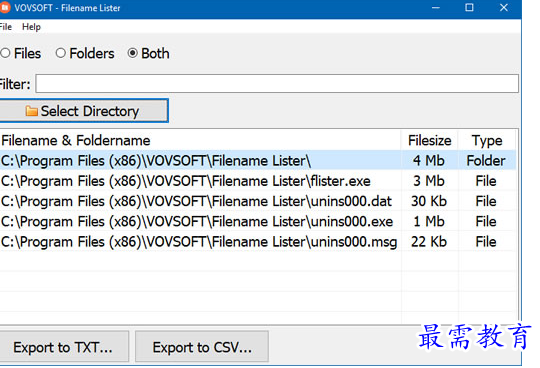
Task: Select the unins000.exe row
Action: [x=258, y=222]
